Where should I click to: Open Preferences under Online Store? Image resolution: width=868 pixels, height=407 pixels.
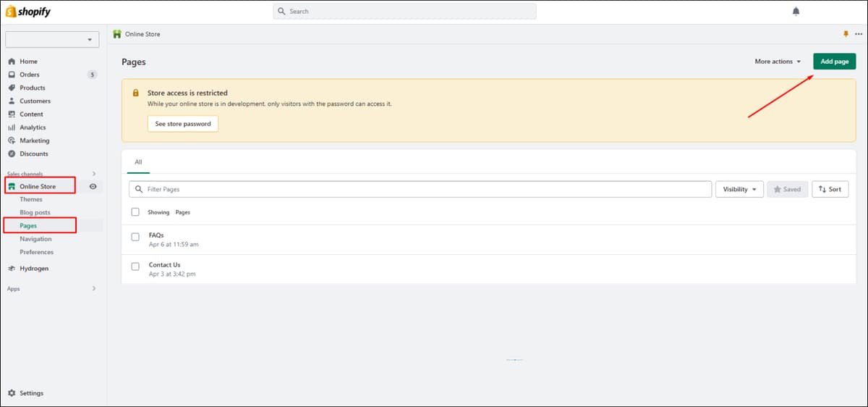click(37, 252)
